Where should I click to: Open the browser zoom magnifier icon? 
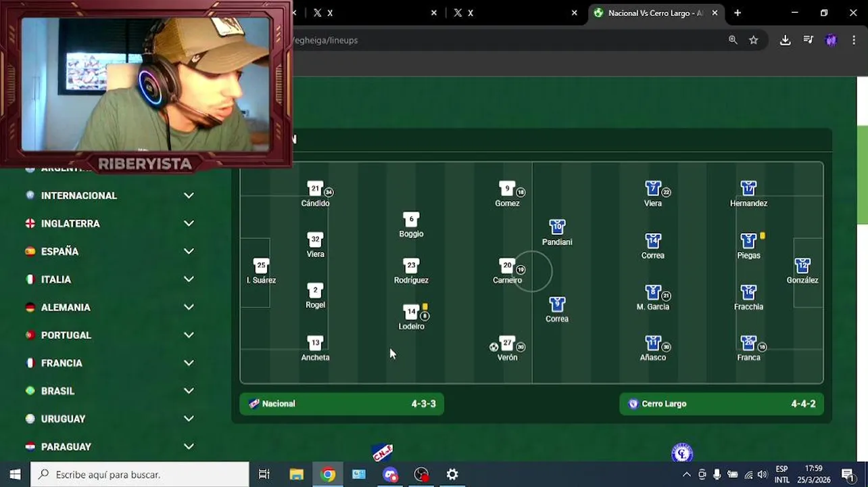733,40
